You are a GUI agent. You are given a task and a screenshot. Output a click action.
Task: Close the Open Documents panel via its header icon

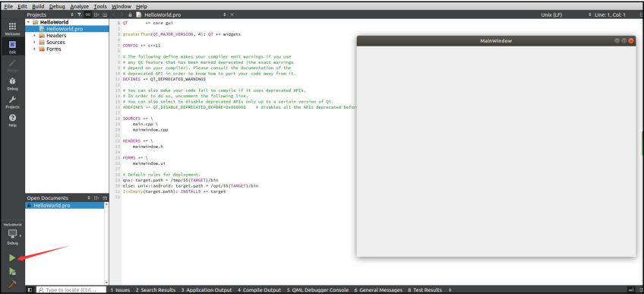(105, 198)
